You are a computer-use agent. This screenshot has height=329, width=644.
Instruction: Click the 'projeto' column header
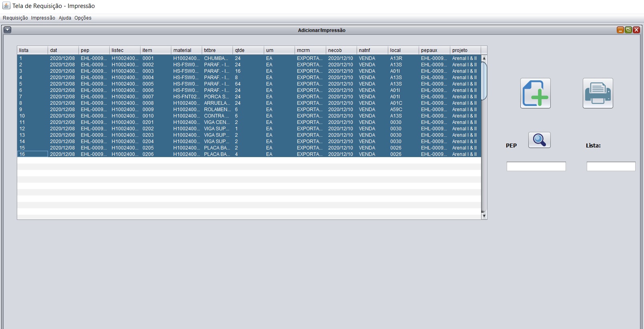coord(465,50)
